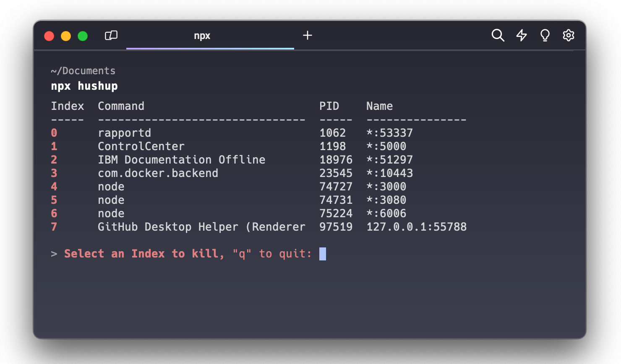The width and height of the screenshot is (621, 364).
Task: Click index 1 in red
Action: [x=54, y=146]
